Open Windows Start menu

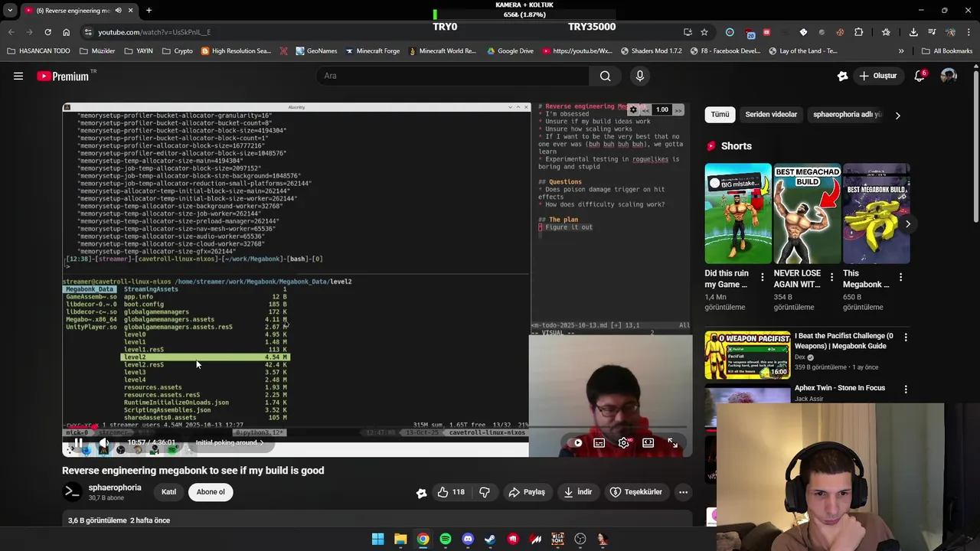[x=377, y=540]
